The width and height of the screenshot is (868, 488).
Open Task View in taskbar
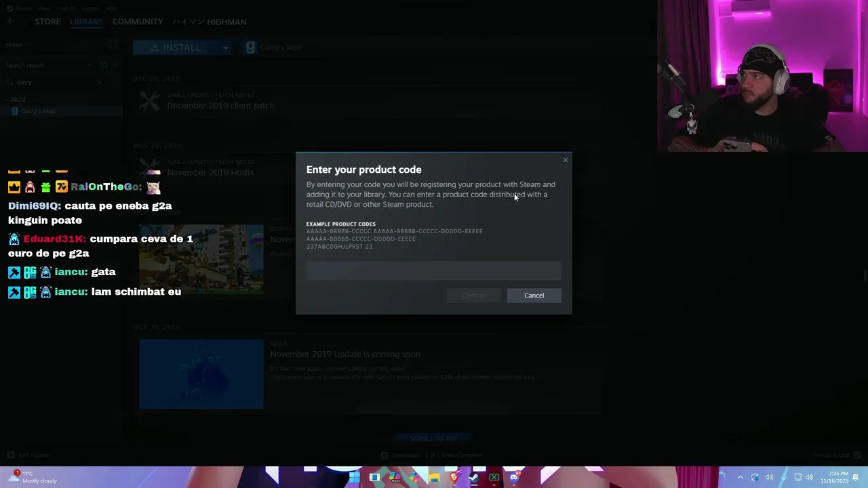click(x=374, y=477)
